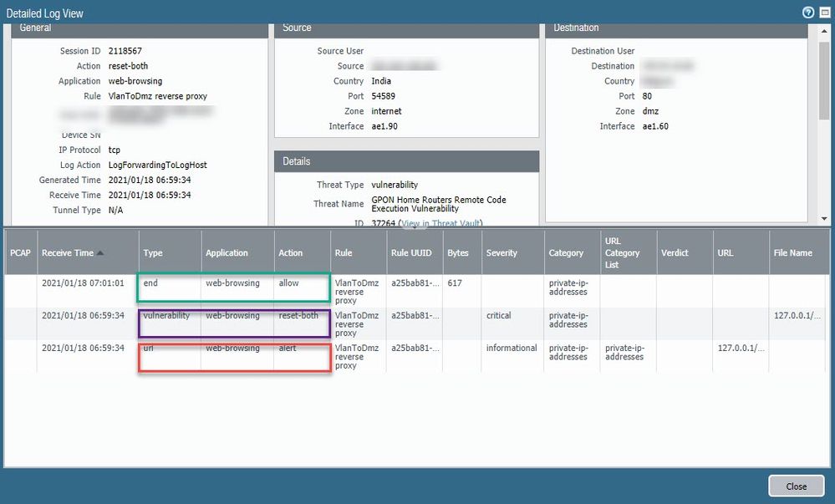The height and width of the screenshot is (504, 835).
Task: Click the Rule UUID column header
Action: click(412, 252)
